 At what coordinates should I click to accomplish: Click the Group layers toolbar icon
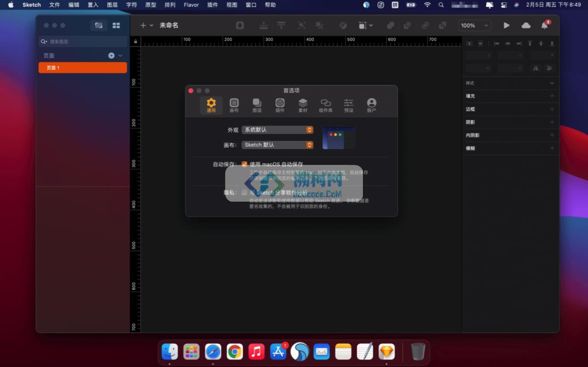coord(301,25)
